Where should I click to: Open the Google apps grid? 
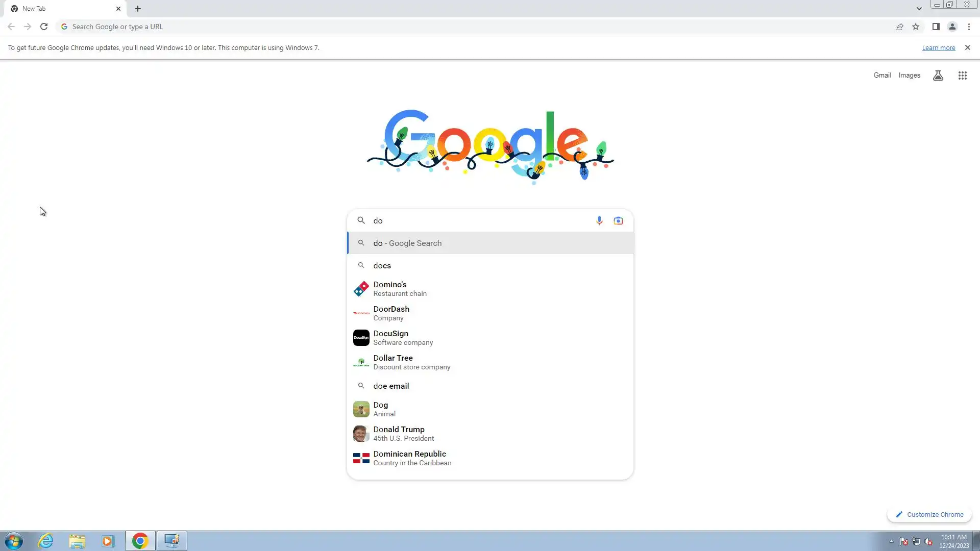pos(962,76)
